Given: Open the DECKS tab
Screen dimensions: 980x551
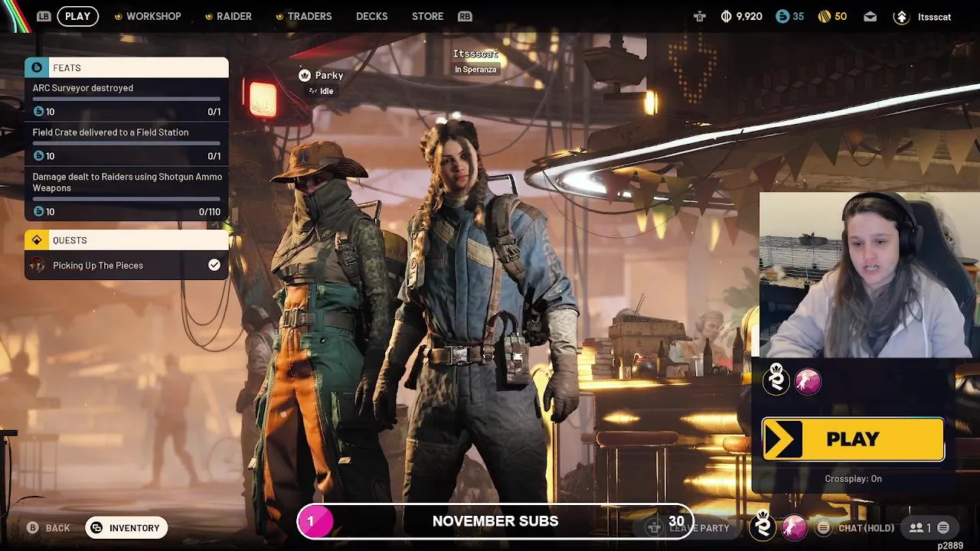Looking at the screenshot, I should 372,16.
